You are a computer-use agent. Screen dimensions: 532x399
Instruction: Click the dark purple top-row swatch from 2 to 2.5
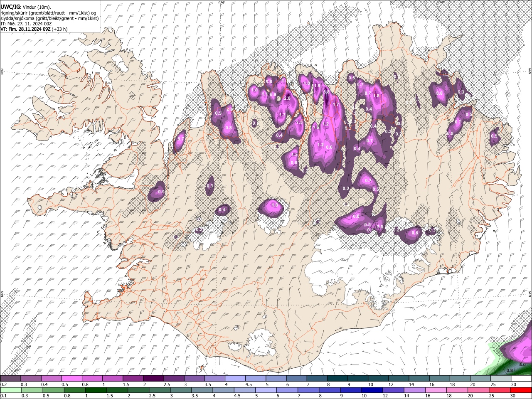point(153,378)
